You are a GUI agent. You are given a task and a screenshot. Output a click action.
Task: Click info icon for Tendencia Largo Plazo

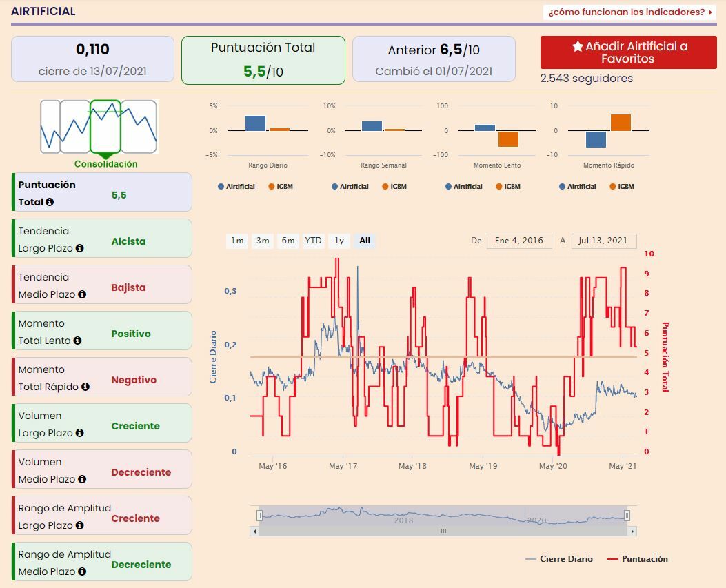point(80,248)
